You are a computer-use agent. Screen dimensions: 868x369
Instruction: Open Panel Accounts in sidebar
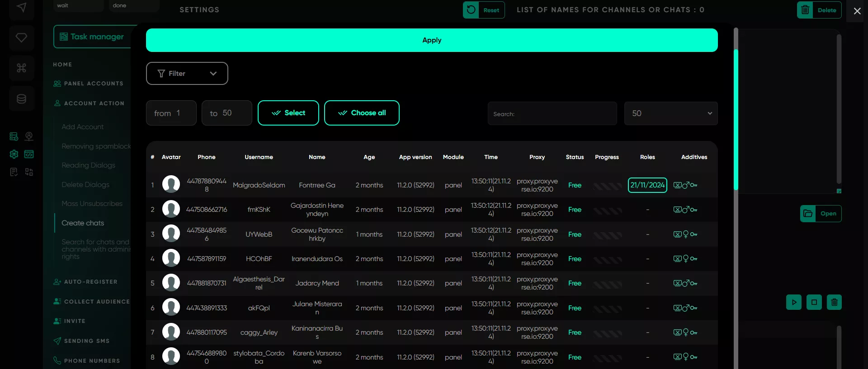pyautogui.click(x=89, y=84)
